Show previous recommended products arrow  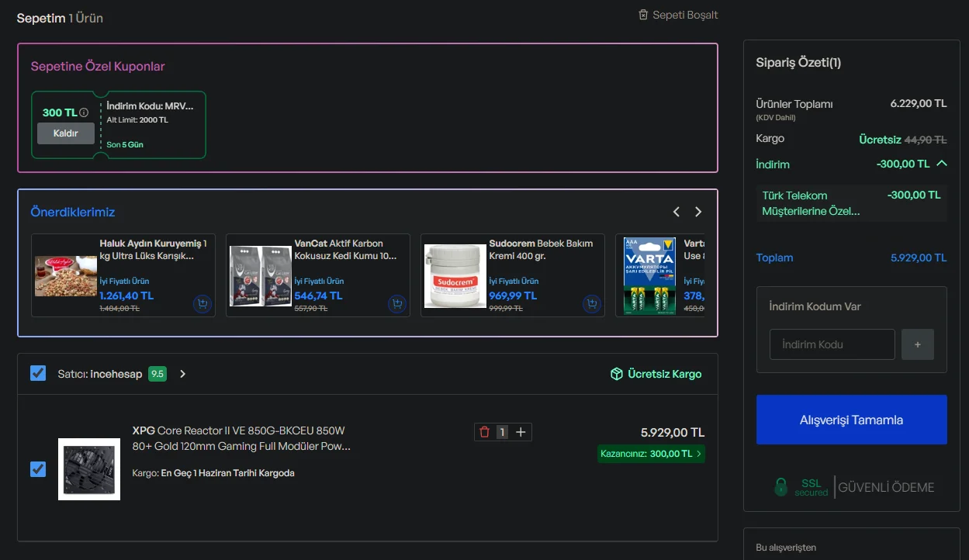point(677,212)
